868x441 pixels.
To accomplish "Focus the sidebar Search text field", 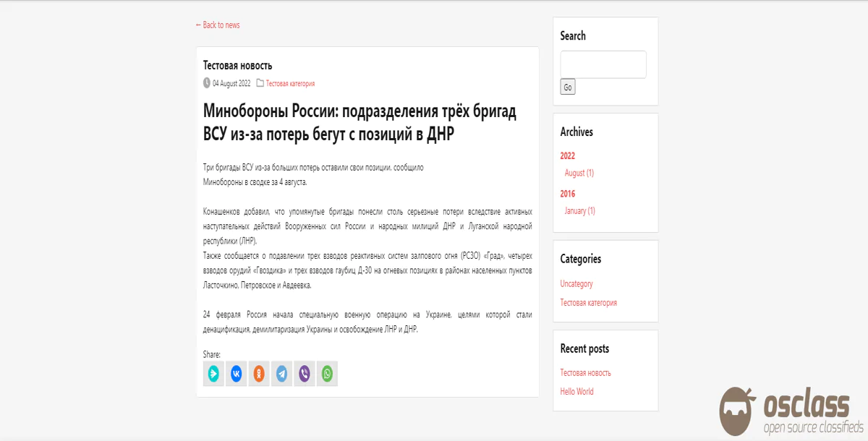I will (603, 64).
